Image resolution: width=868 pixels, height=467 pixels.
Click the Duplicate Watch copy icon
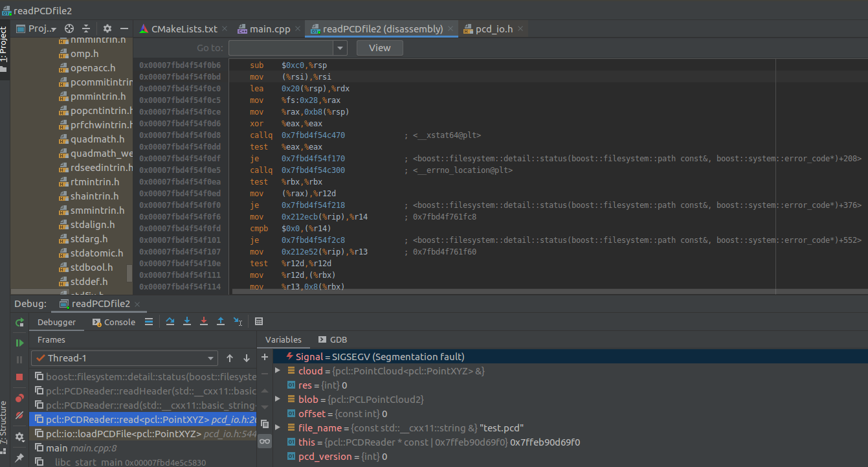pyautogui.click(x=264, y=424)
